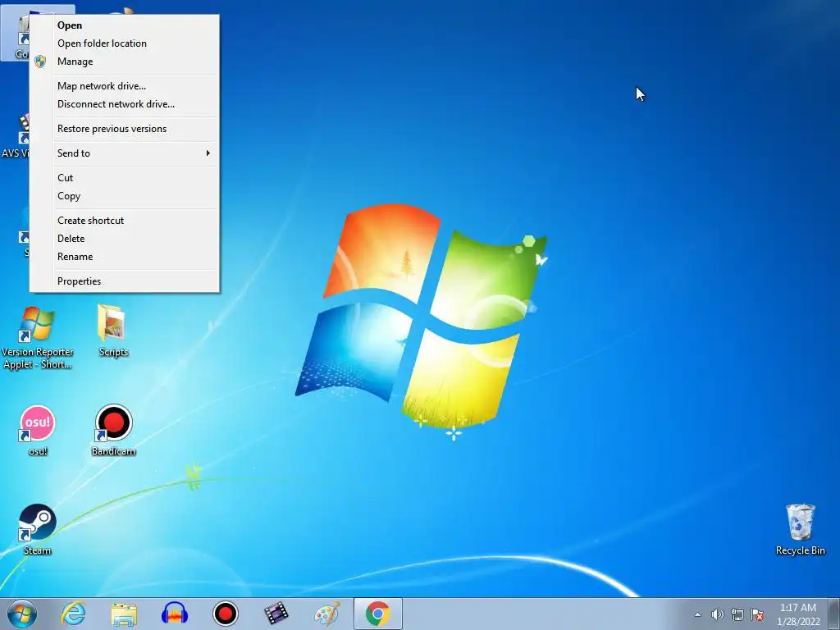This screenshot has height=630, width=840.
Task: Open the video editor film icon in taskbar
Action: [x=276, y=614]
